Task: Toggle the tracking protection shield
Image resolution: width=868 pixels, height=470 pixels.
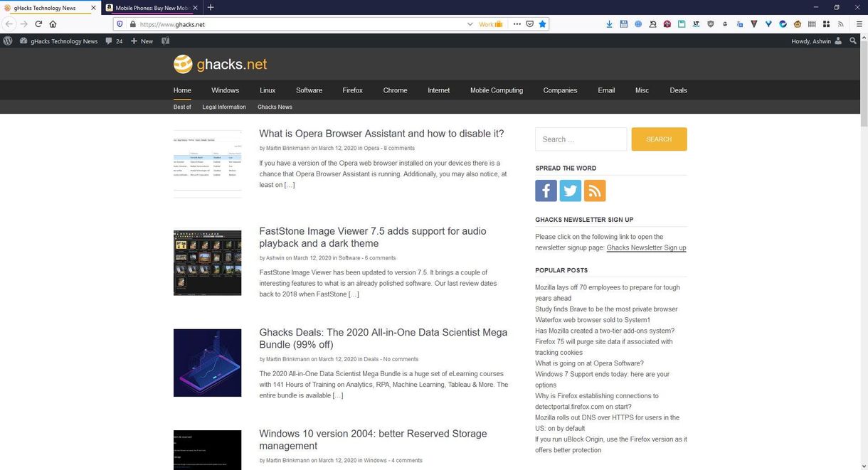Action: click(121, 23)
